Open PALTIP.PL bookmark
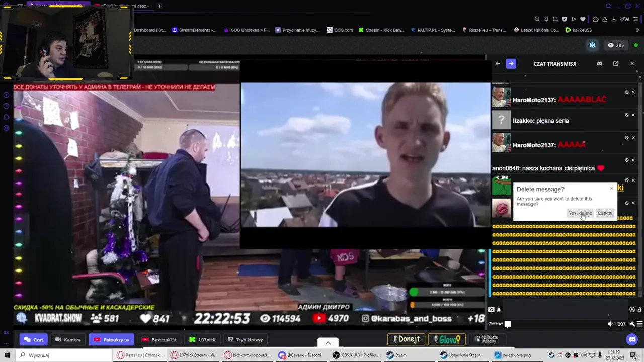 [x=432, y=30]
